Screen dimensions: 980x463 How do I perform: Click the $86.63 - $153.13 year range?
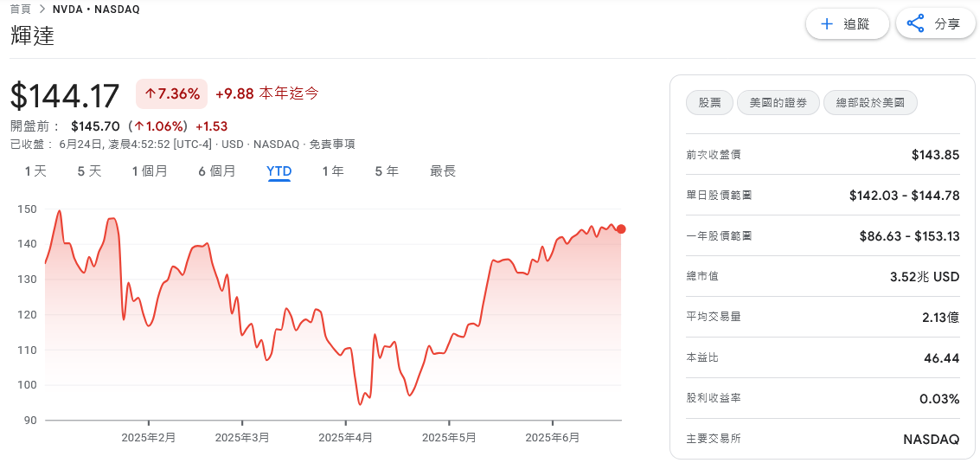(x=909, y=236)
